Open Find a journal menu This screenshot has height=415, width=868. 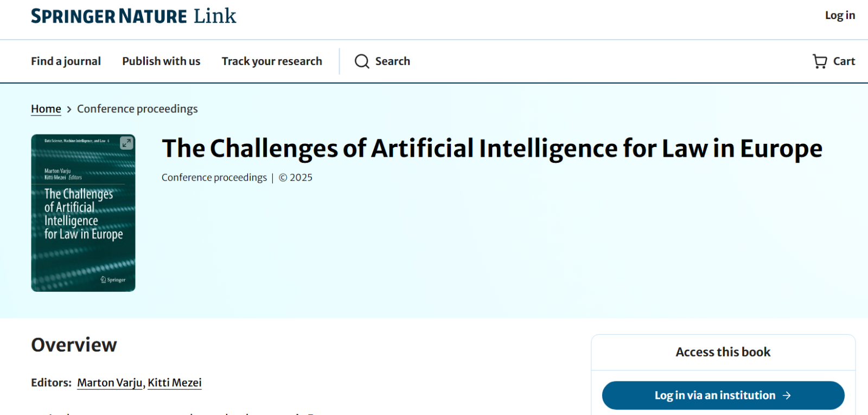click(x=66, y=61)
